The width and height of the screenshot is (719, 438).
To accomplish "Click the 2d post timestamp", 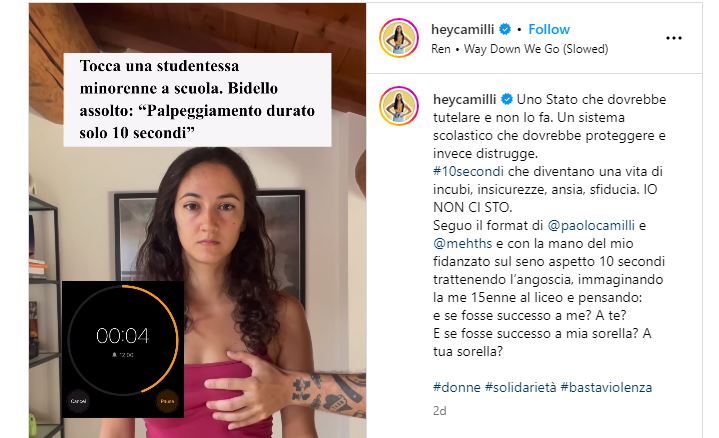I will click(x=439, y=411).
